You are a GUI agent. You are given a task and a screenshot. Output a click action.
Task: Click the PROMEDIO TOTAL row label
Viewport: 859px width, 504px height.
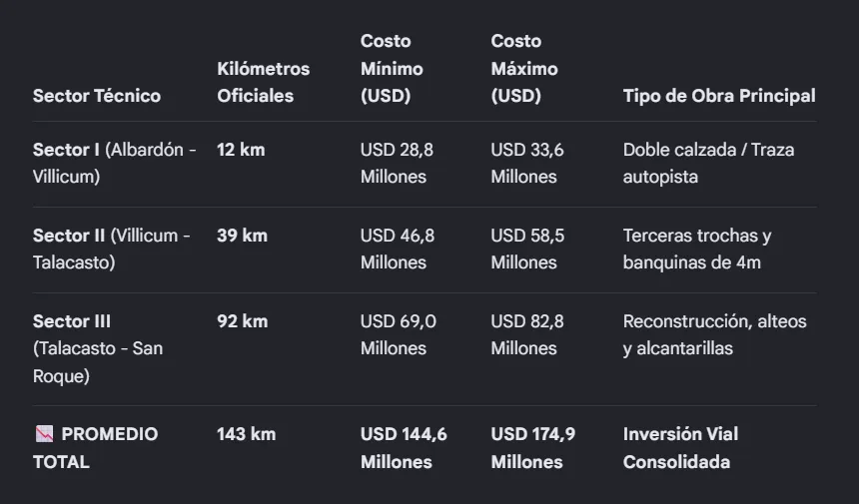pyautogui.click(x=95, y=448)
